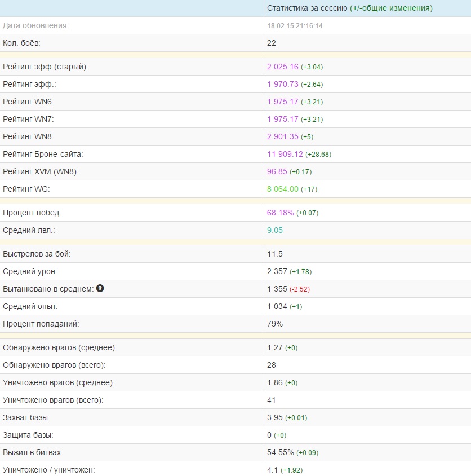
Task: Select the "Уничтожено / уничтожен" label
Action: tap(49, 470)
